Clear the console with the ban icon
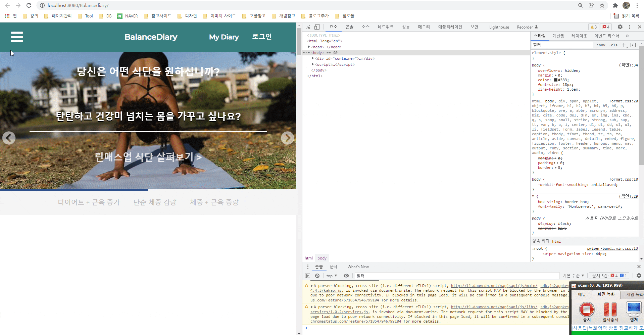 (x=317, y=276)
